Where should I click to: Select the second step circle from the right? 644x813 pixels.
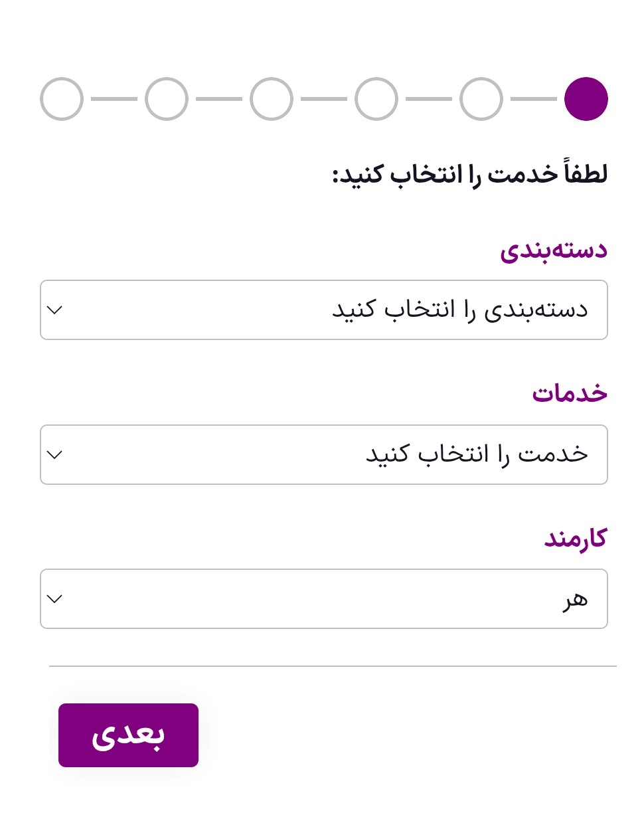coord(481,99)
